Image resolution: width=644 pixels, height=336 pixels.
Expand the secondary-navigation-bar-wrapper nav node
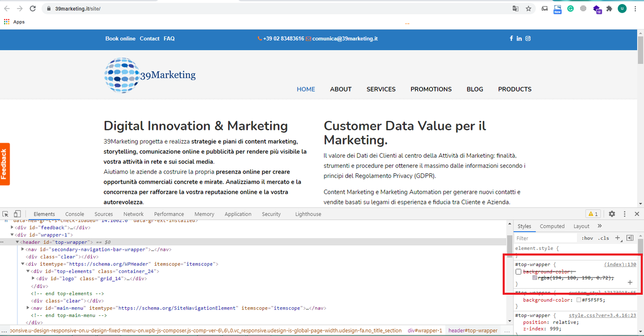coord(23,249)
